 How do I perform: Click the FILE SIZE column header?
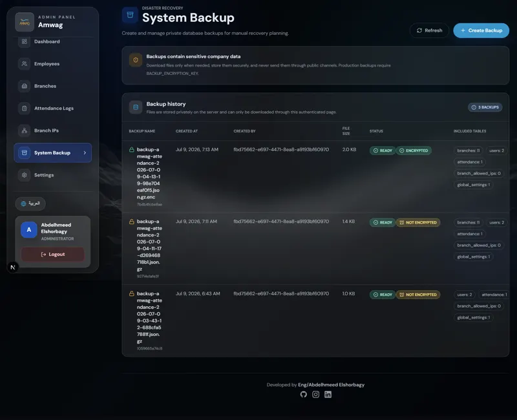coord(346,131)
